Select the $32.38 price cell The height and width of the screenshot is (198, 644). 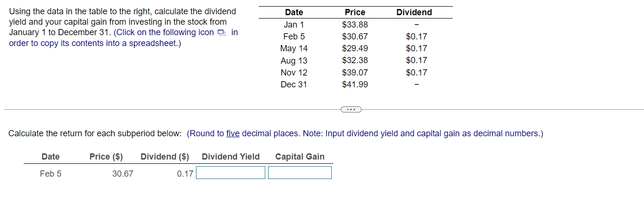pos(355,60)
